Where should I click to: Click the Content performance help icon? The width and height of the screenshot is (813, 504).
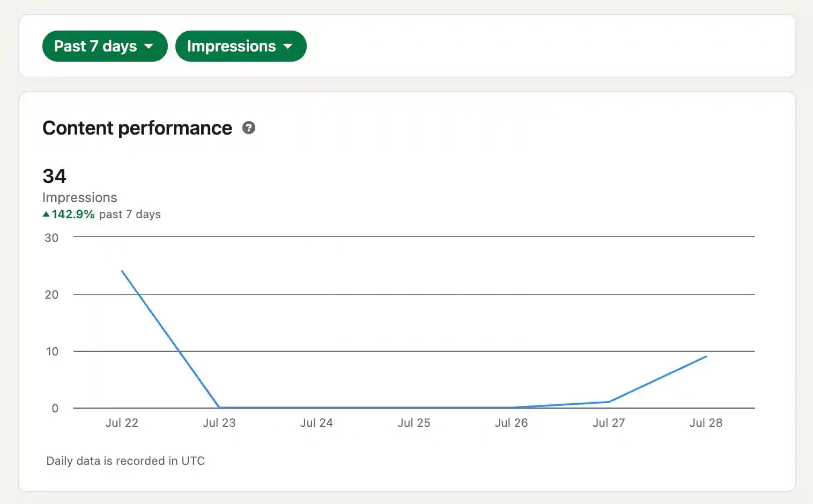pyautogui.click(x=248, y=128)
